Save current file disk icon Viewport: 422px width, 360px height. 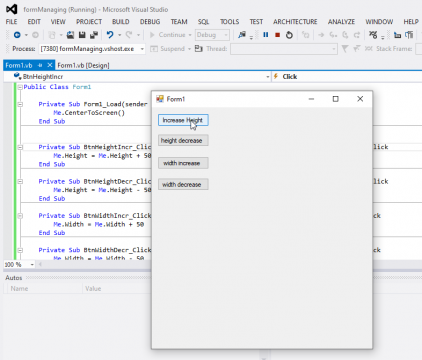[82, 35]
